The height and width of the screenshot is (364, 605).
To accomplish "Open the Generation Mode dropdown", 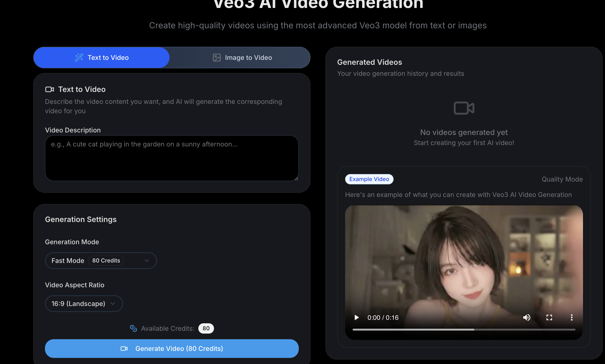I will pos(101,261).
